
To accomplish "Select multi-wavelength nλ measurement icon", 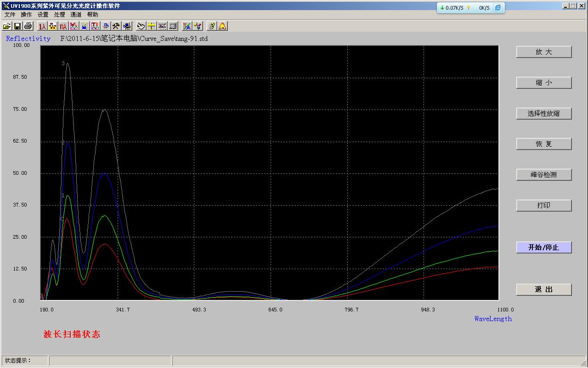I will pos(63,26).
